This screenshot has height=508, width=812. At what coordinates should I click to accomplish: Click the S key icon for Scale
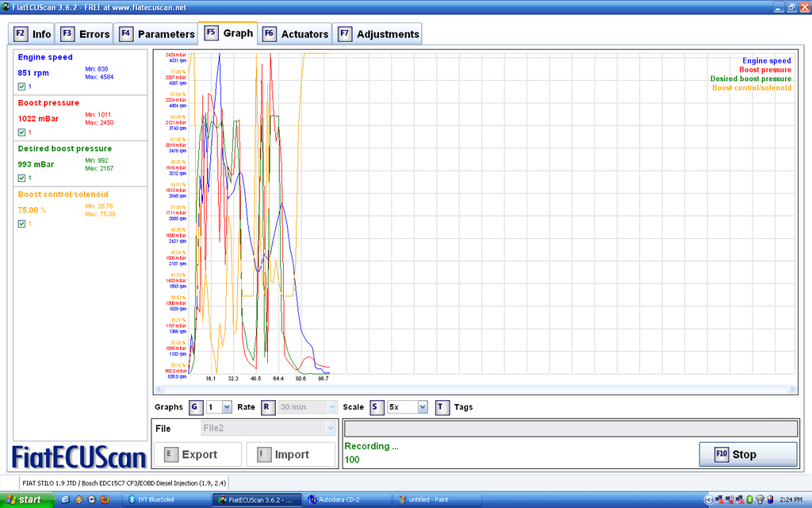coord(377,407)
